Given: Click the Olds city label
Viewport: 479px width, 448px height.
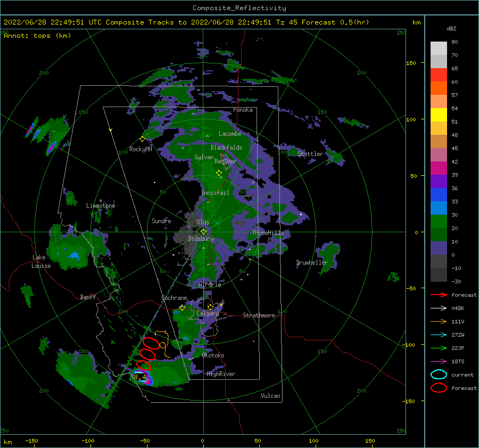Looking at the screenshot, I should click(203, 222).
